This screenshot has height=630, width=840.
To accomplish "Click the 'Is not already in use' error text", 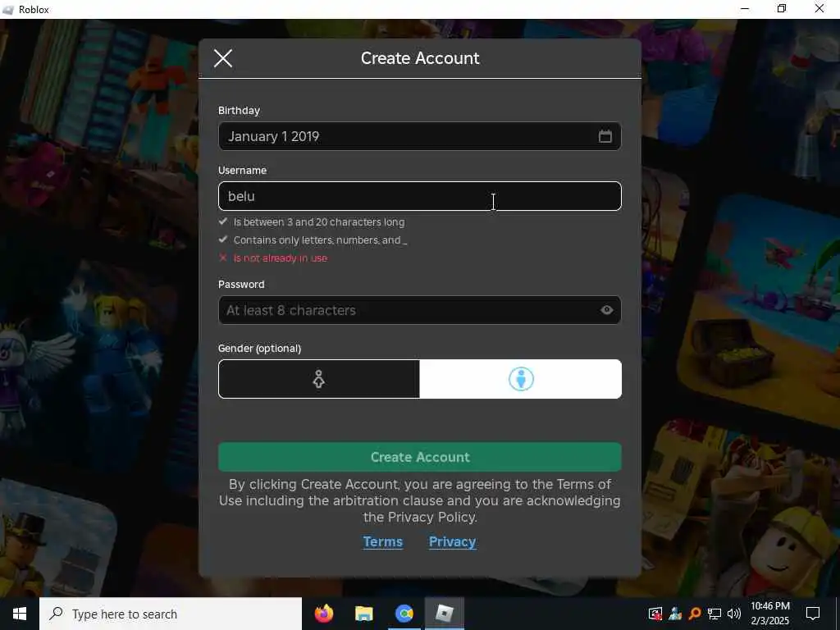I will click(x=281, y=258).
